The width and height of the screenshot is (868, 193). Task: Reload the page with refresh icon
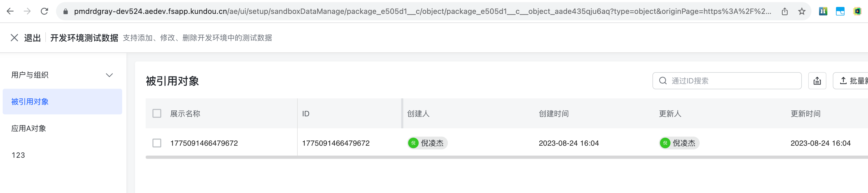45,11
